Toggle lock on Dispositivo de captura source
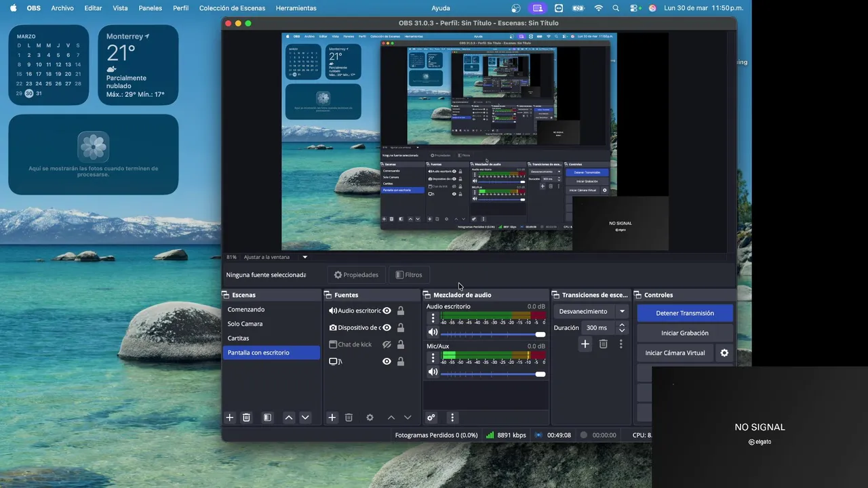Screen dimensions: 868x488 pyautogui.click(x=401, y=327)
